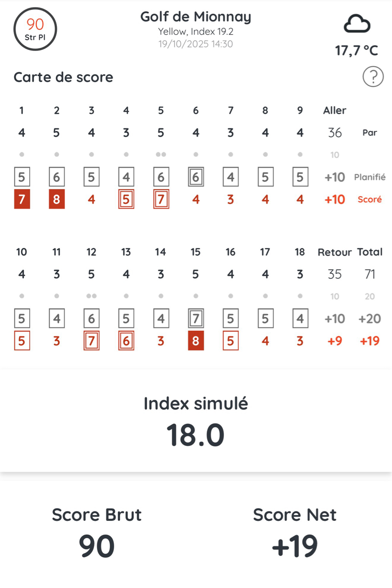Tap the Score Brut 90 value
392x588 pixels.
pyautogui.click(x=97, y=546)
